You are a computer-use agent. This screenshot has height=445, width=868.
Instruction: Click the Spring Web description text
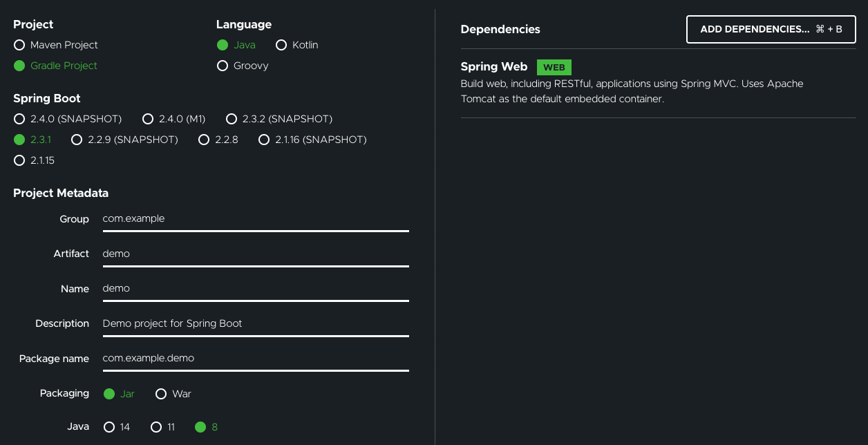coord(632,91)
